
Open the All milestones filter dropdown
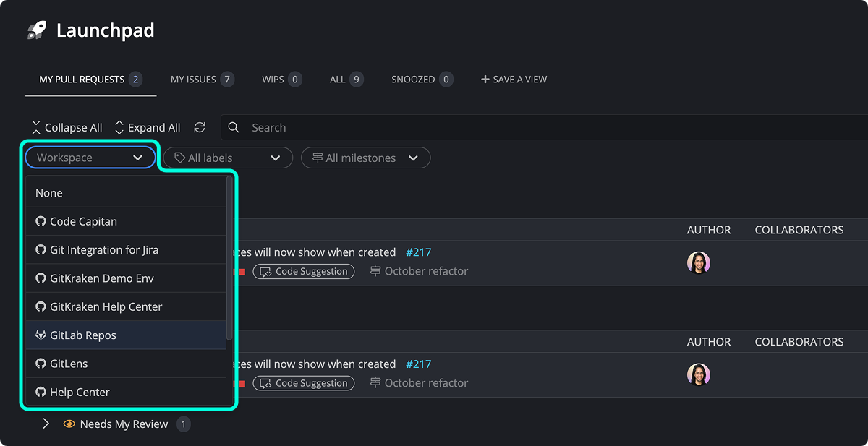413,157
